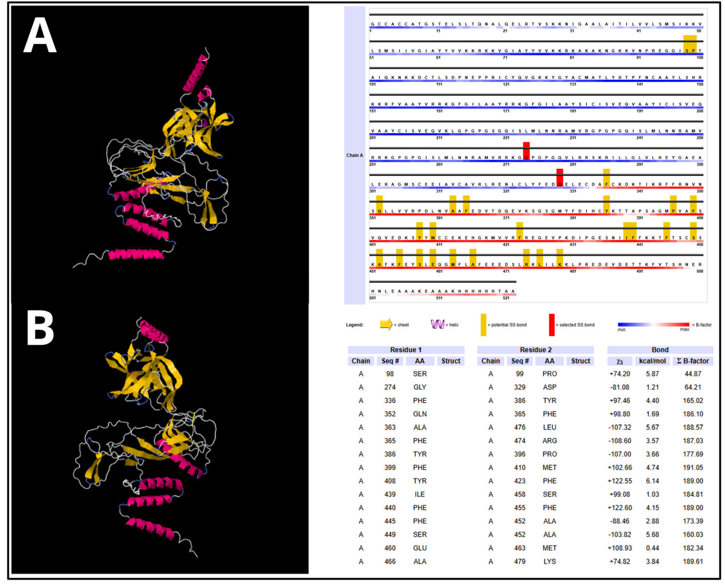The image size is (725, 588).
Task: Select the Seq # cell reading 98
Action: point(390,374)
